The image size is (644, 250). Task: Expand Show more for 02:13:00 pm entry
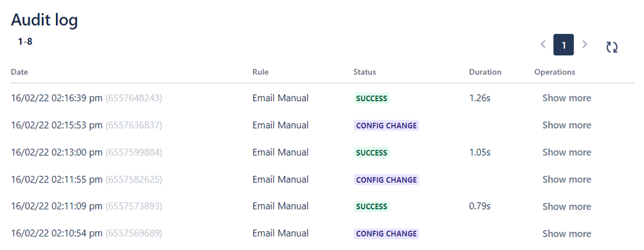(567, 152)
